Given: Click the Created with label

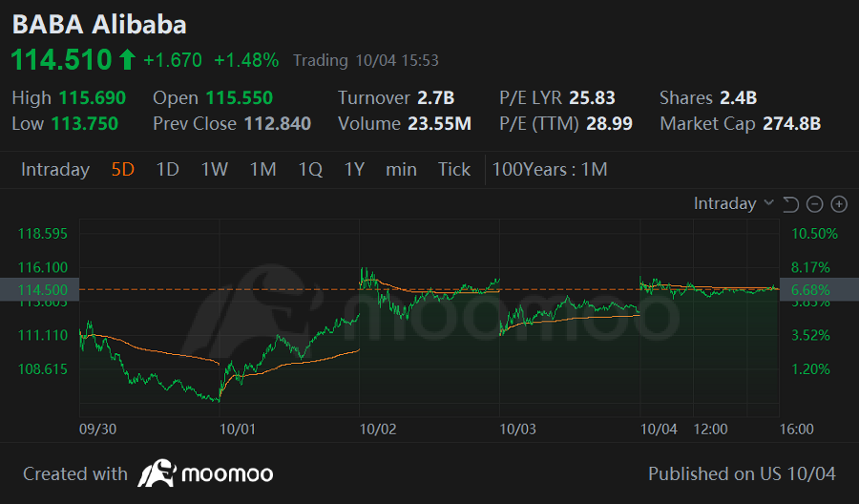Looking at the screenshot, I should pyautogui.click(x=75, y=473).
